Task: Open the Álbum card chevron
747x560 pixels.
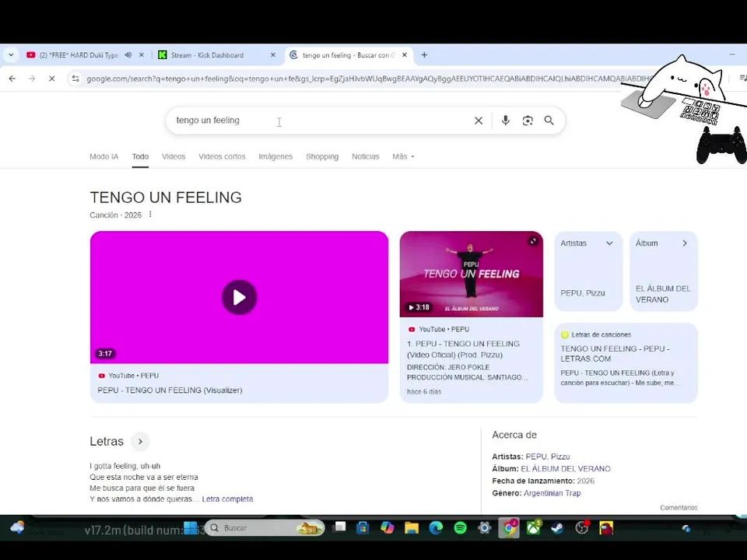Action: [685, 243]
